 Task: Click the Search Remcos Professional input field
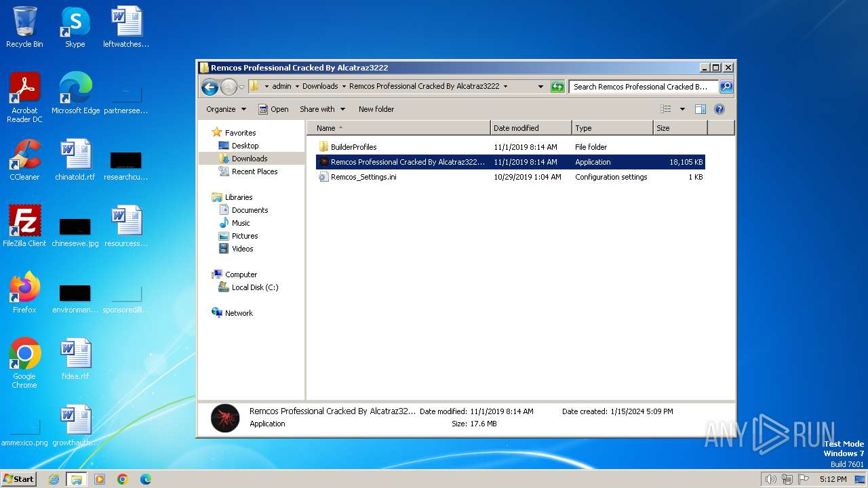pos(643,87)
